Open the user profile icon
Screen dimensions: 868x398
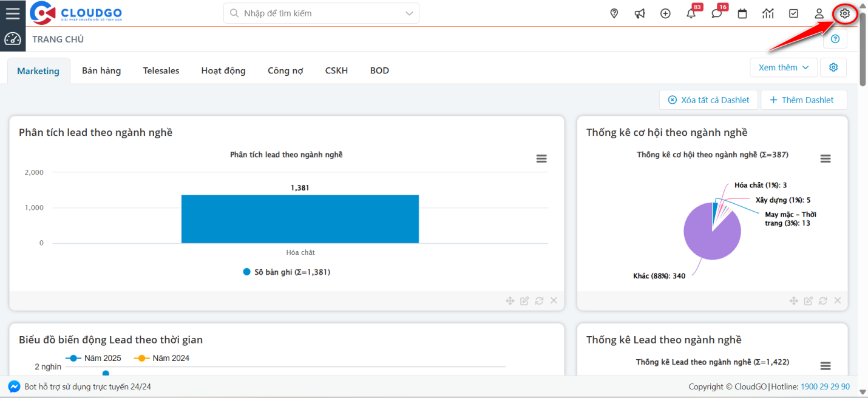click(x=819, y=13)
